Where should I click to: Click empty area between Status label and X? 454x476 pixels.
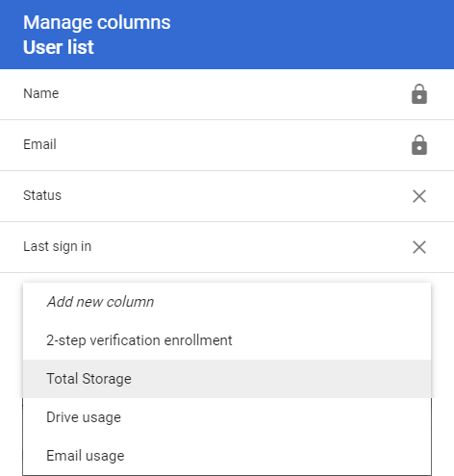click(x=234, y=196)
